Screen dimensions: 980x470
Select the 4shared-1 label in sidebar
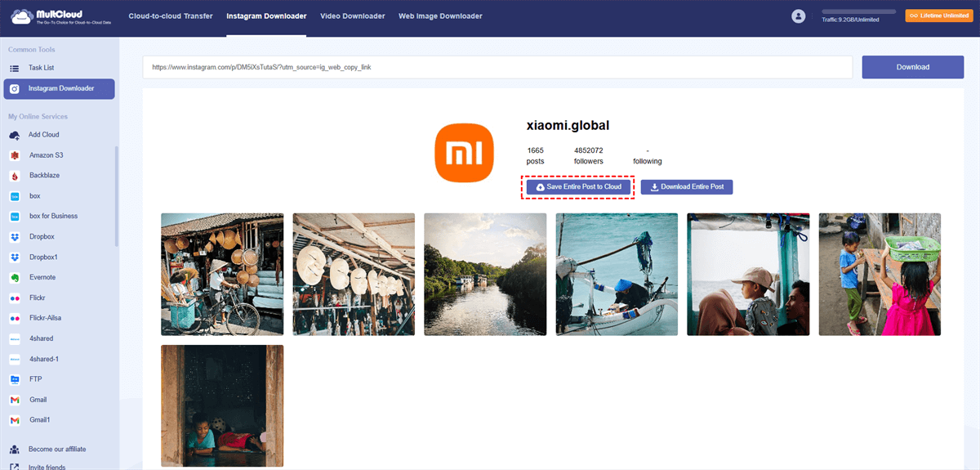click(x=44, y=359)
